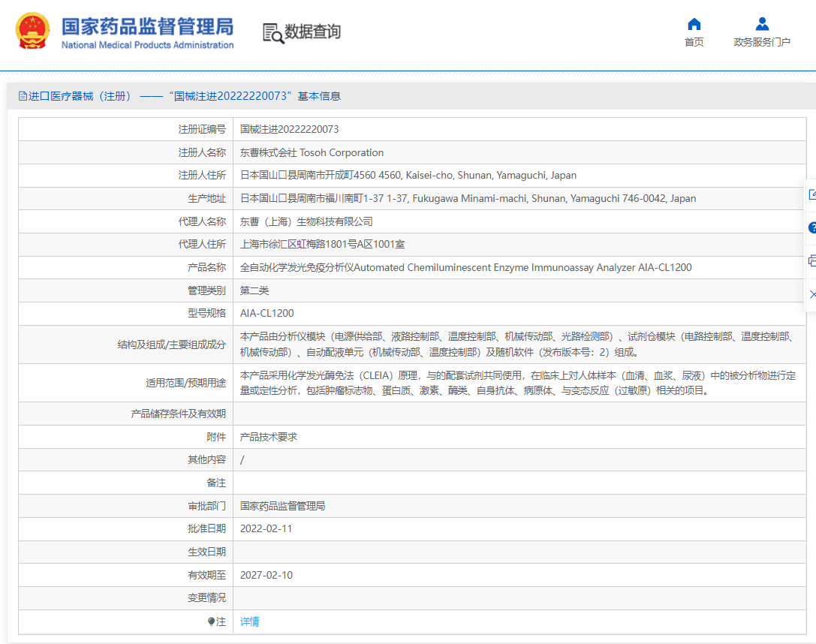The image size is (816, 644).
Task: Select 东曹（上海）生物科技有限公司 cell
Action: pos(306,221)
